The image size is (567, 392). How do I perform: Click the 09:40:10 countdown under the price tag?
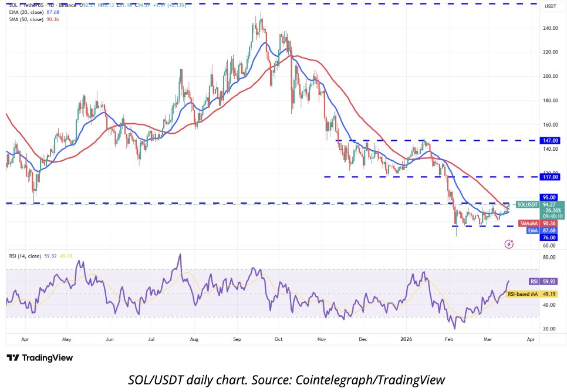[552, 217]
